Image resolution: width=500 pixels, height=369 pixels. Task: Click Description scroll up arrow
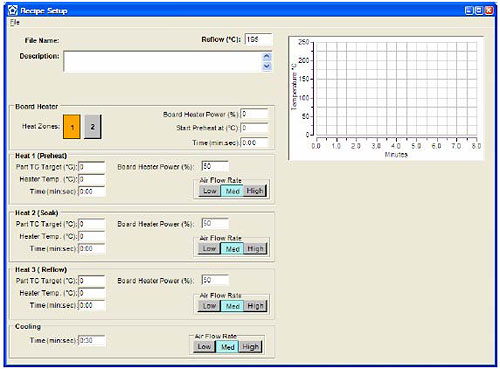tap(267, 57)
